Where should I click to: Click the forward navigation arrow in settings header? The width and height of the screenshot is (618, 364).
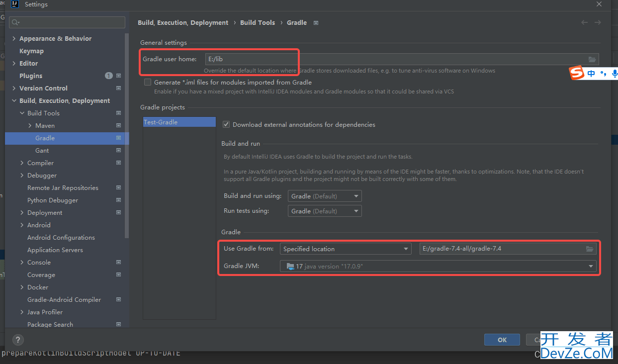598,22
